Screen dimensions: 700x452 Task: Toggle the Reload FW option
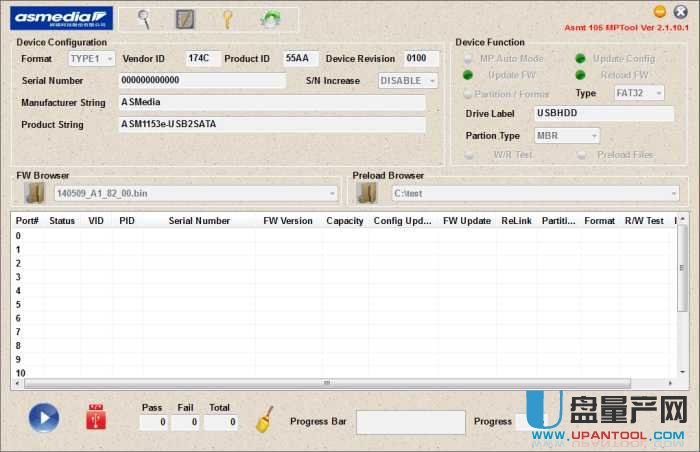[581, 76]
